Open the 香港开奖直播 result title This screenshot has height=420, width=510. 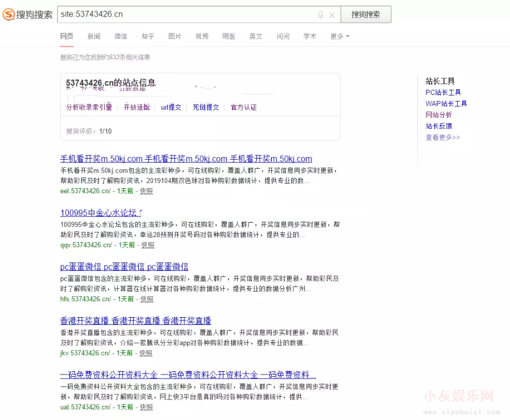[135, 321]
